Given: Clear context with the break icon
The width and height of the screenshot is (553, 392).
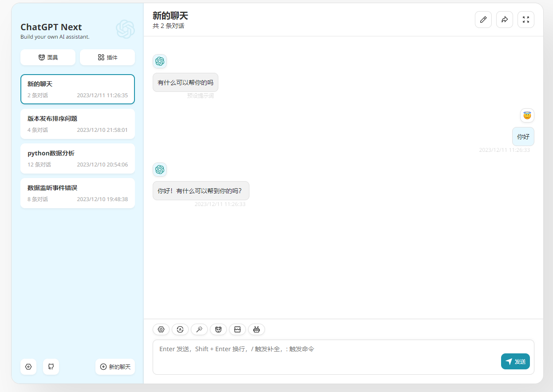Looking at the screenshot, I should point(237,329).
